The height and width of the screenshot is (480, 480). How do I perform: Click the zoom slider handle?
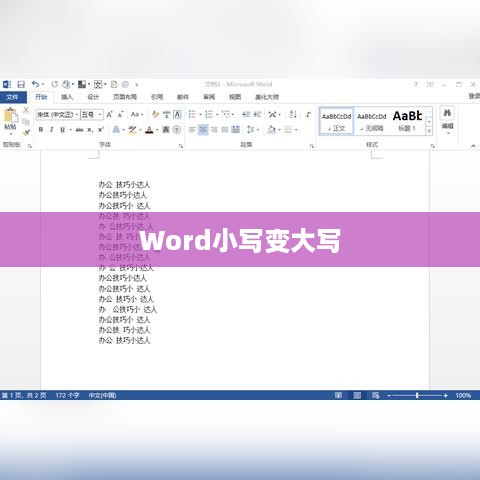point(417,395)
